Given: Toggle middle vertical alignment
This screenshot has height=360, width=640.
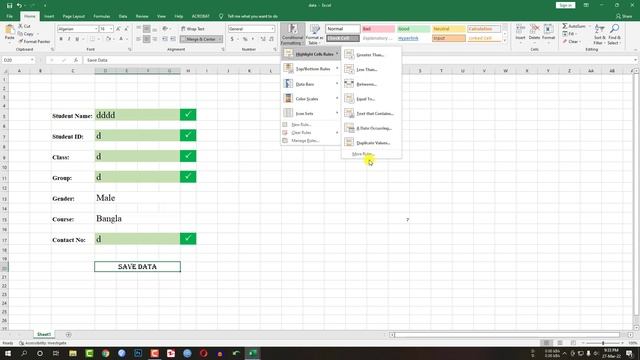Looking at the screenshot, I should pyautogui.click(x=147, y=29).
